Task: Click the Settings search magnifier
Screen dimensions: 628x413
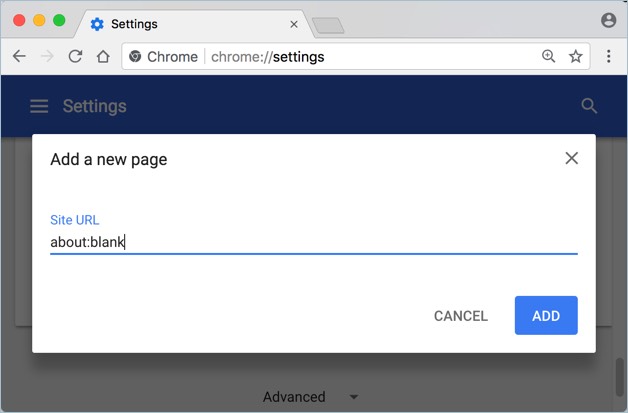Action: pos(589,106)
